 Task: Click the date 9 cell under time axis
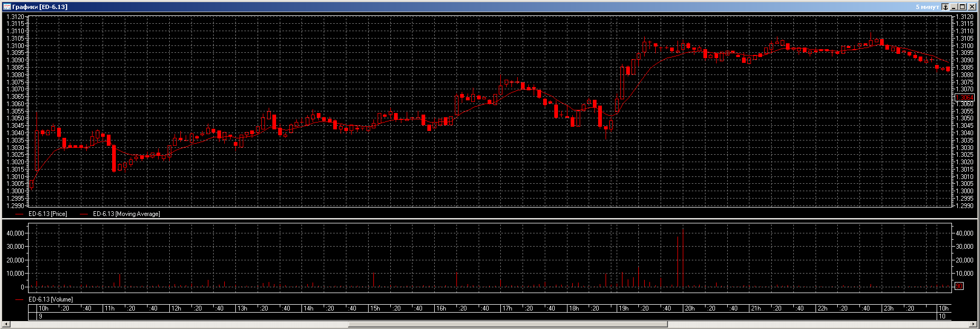point(41,316)
